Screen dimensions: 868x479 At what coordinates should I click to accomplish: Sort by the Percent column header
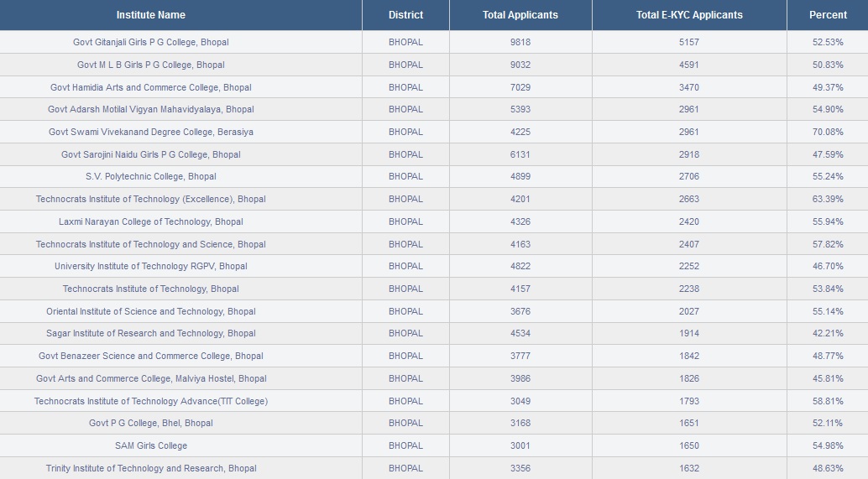828,15
